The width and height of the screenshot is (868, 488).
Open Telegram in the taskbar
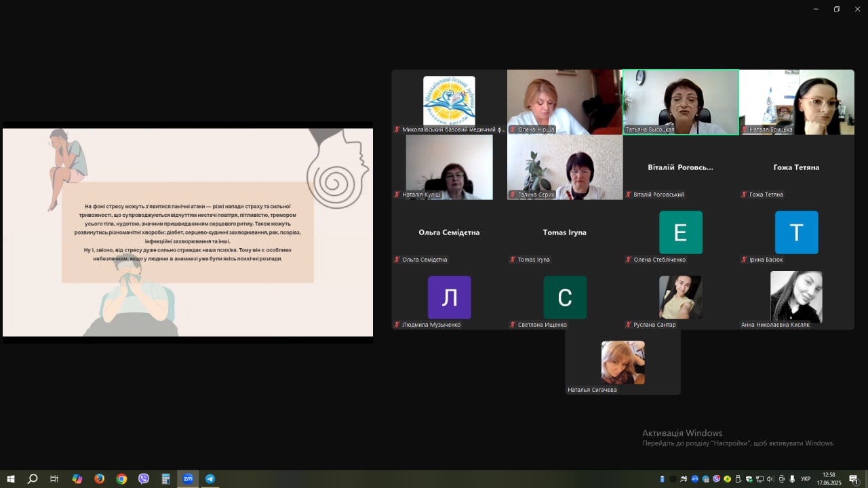[x=210, y=479]
